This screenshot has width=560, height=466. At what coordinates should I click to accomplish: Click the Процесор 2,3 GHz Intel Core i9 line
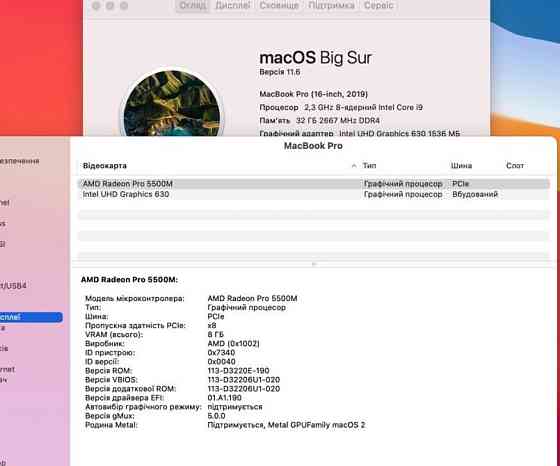click(341, 107)
